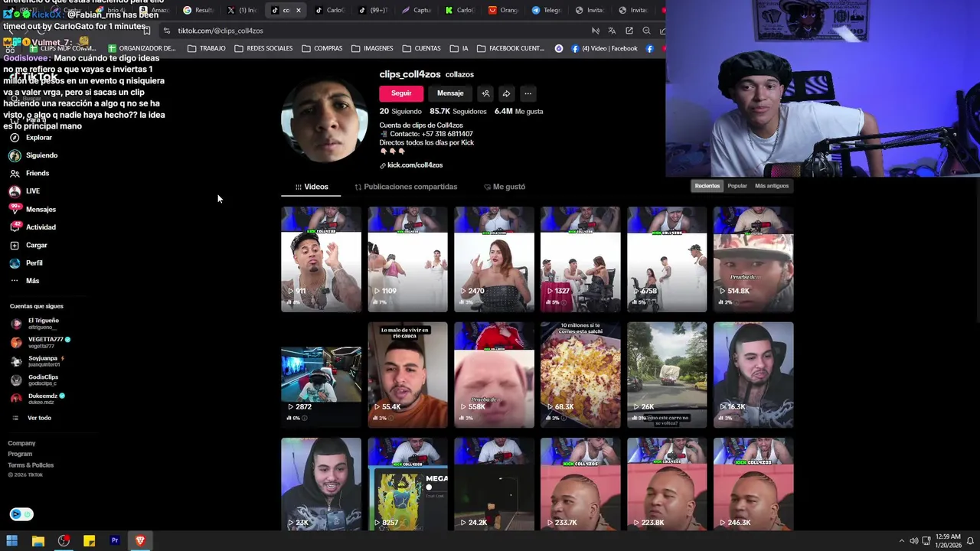Select the Videos tab
Viewport: 980px width, 551px height.
[x=312, y=187]
